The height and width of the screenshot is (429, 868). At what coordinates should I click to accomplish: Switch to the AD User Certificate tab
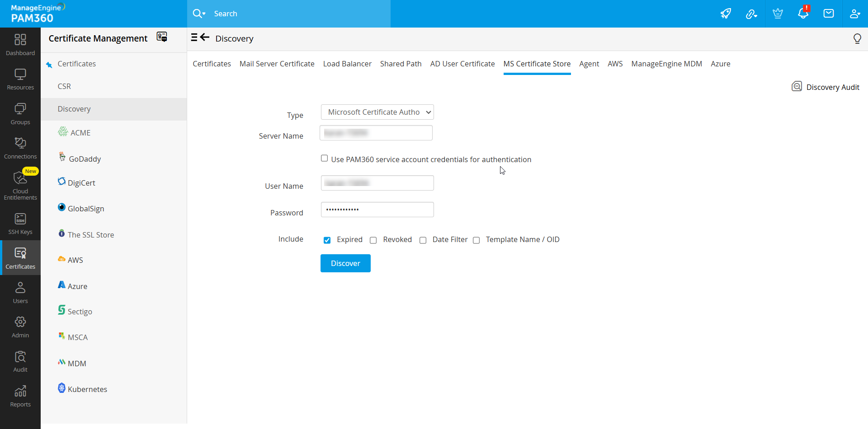[x=462, y=64]
